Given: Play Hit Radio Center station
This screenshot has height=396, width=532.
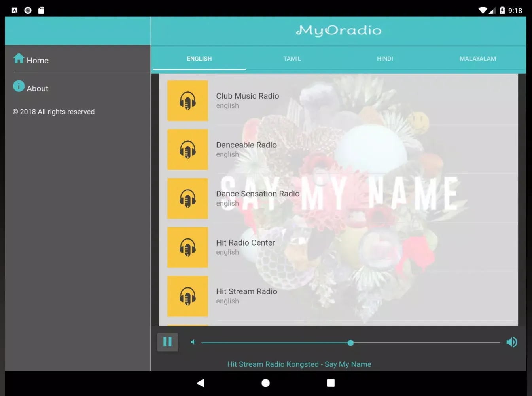Looking at the screenshot, I should pos(339,247).
